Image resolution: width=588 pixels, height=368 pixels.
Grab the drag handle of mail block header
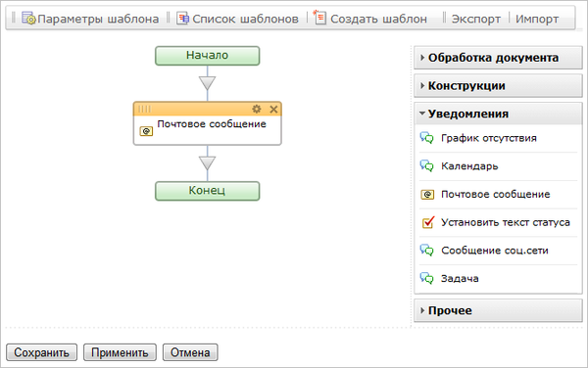144,109
